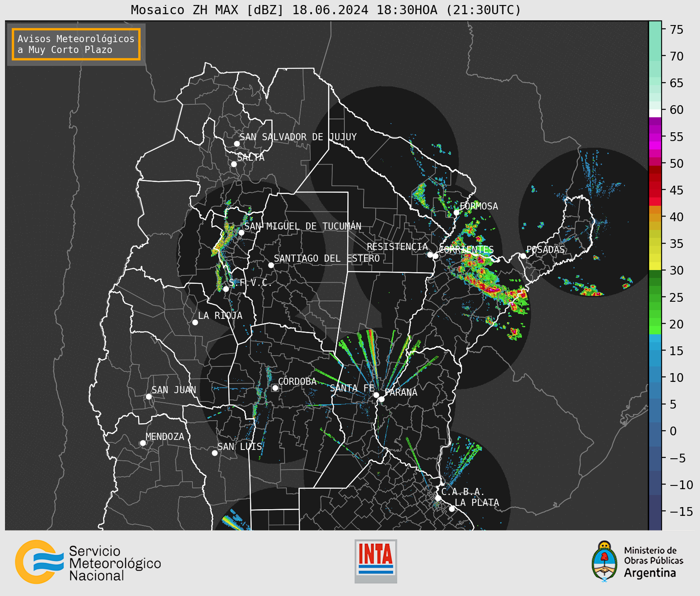This screenshot has height=596, width=700.
Task: Select the C.A.B.A. city dot
Action: [x=438, y=498]
